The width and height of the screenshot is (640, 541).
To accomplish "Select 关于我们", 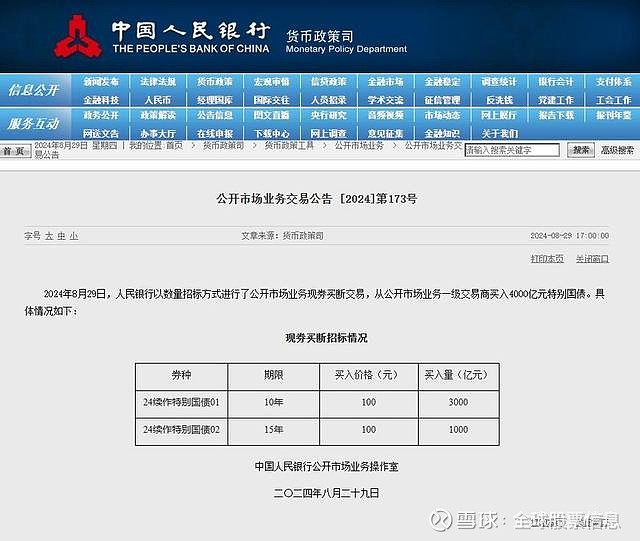I will coord(500,134).
